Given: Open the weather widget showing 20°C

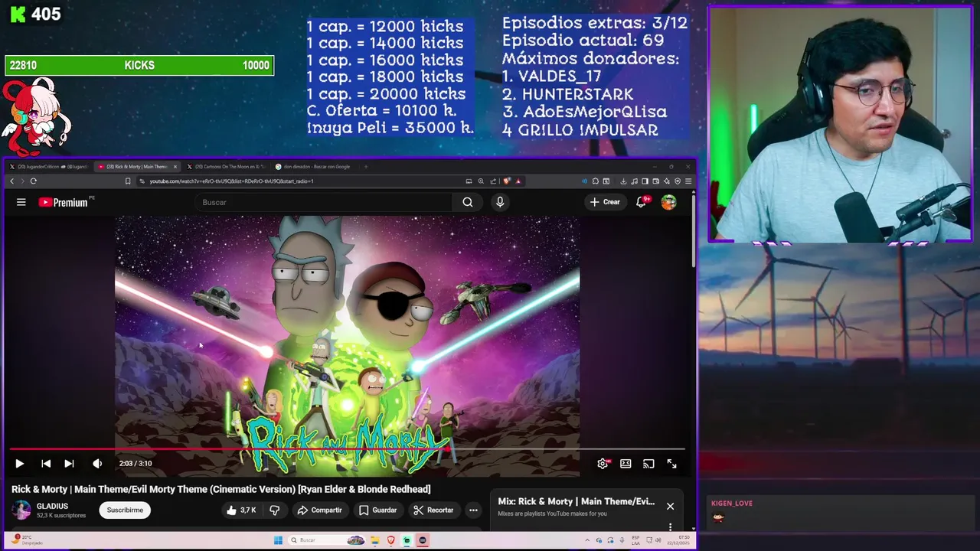Looking at the screenshot, I should point(27,540).
